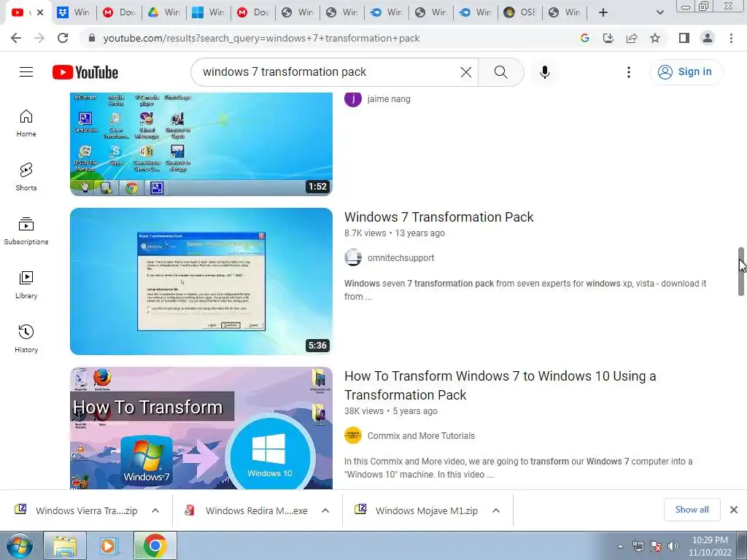Open 'Windows 7 Transformation Pack' video title
The width and height of the screenshot is (747, 560).
[x=438, y=217]
